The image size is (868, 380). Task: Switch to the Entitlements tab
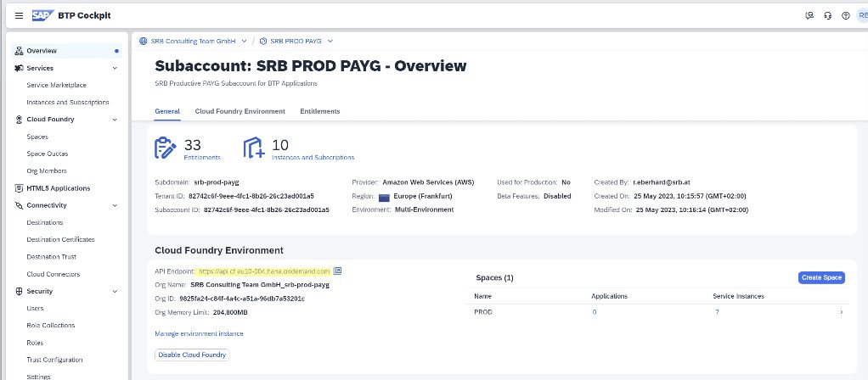320,111
